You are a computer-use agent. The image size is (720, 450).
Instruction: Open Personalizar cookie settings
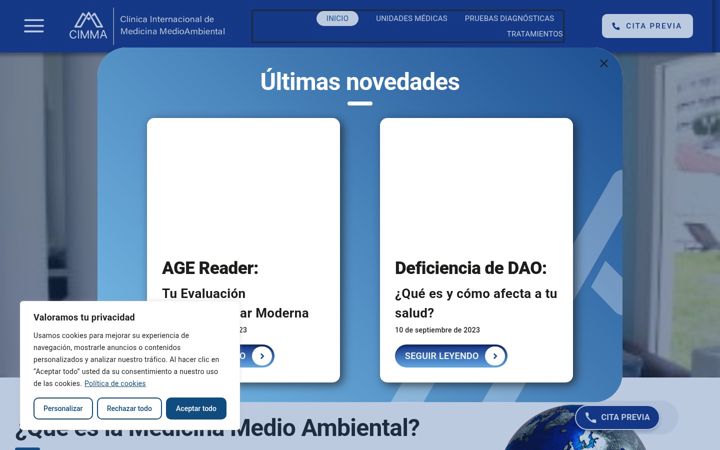(x=63, y=408)
